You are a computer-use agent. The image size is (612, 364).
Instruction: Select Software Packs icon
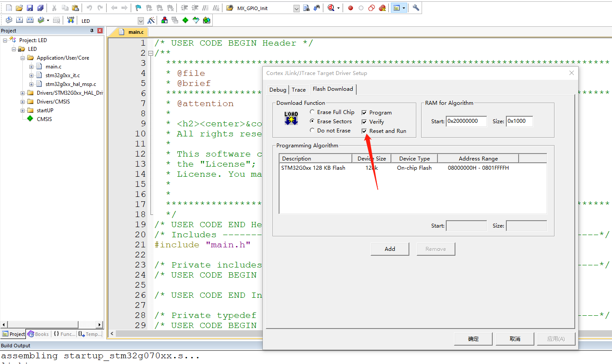[x=196, y=20]
